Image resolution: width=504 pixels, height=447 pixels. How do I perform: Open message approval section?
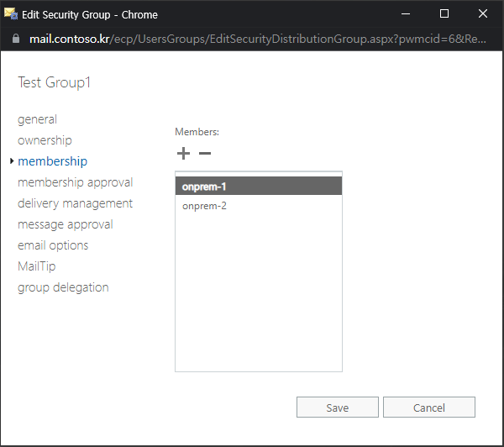66,224
